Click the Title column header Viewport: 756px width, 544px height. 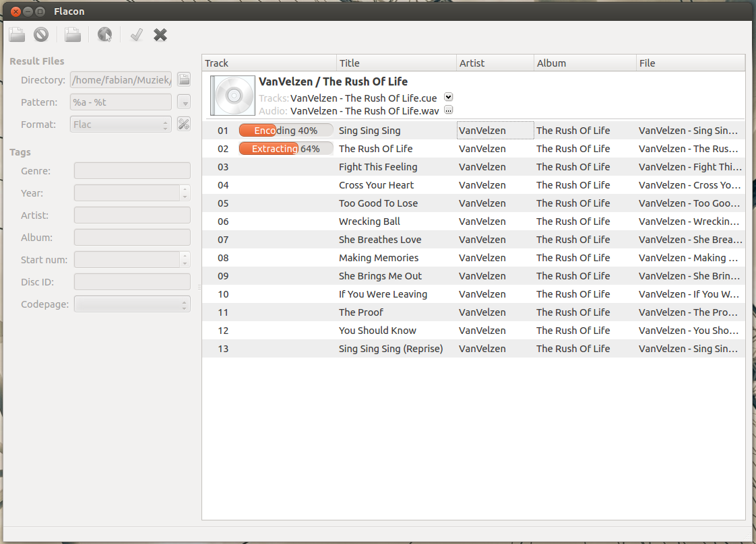pos(396,63)
